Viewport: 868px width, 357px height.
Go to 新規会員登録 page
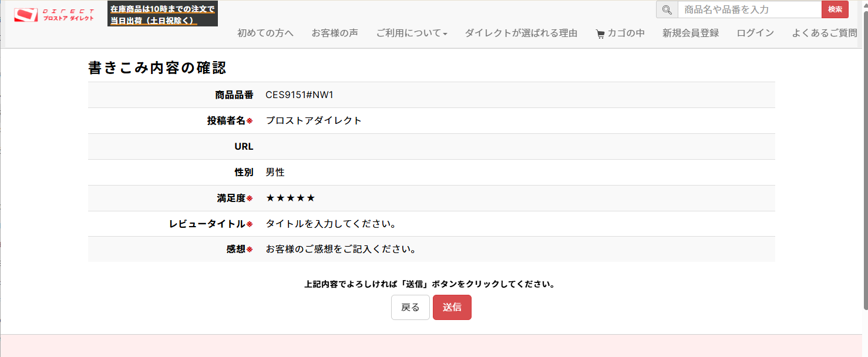pos(691,33)
